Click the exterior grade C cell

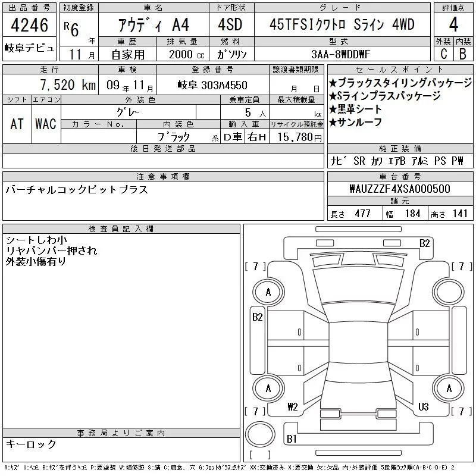coord(443,54)
